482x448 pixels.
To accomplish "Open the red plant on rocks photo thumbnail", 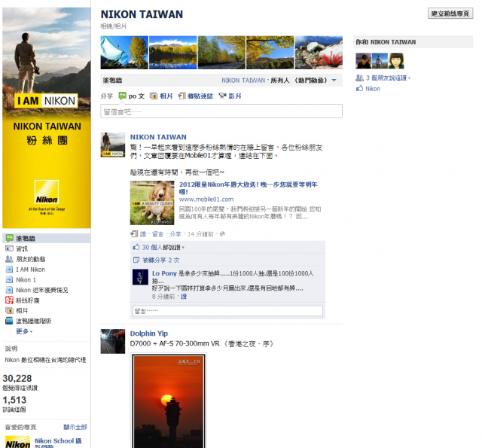I will click(319, 52).
